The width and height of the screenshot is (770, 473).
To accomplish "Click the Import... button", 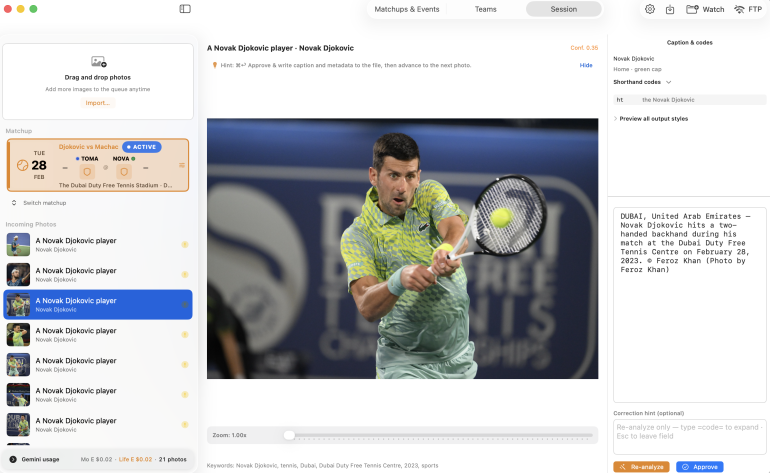I will pos(98,103).
